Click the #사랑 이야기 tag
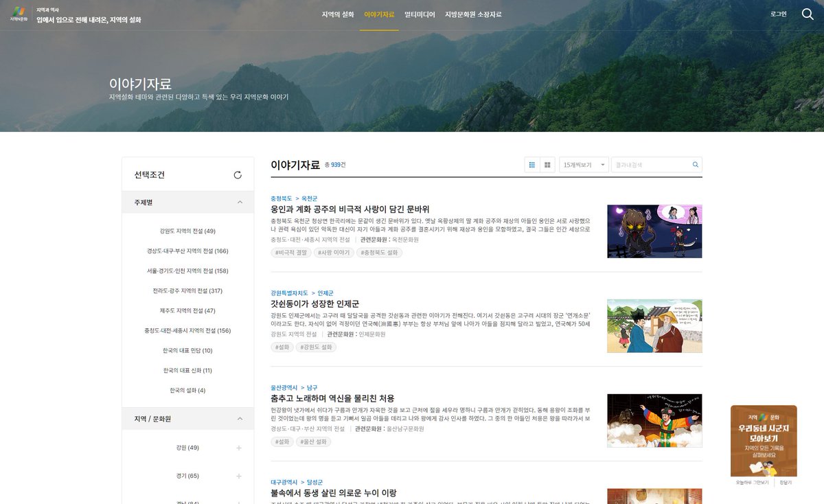The width and height of the screenshot is (824, 504). tap(334, 253)
